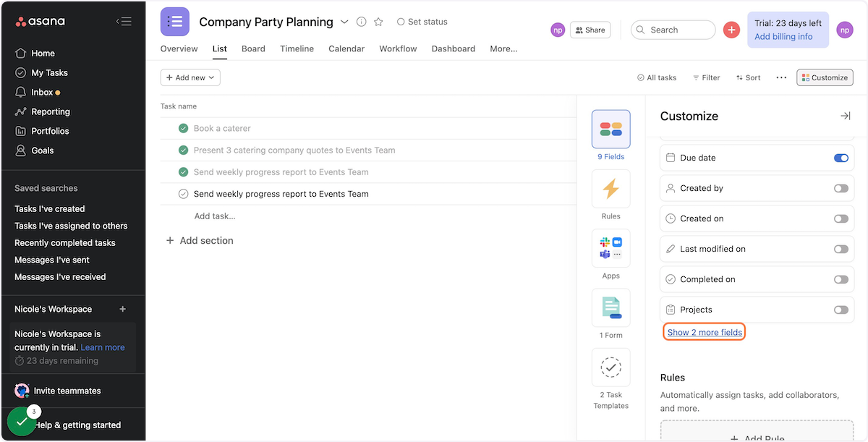This screenshot has width=868, height=442.
Task: Switch to the Dashboard tab
Action: [454, 48]
